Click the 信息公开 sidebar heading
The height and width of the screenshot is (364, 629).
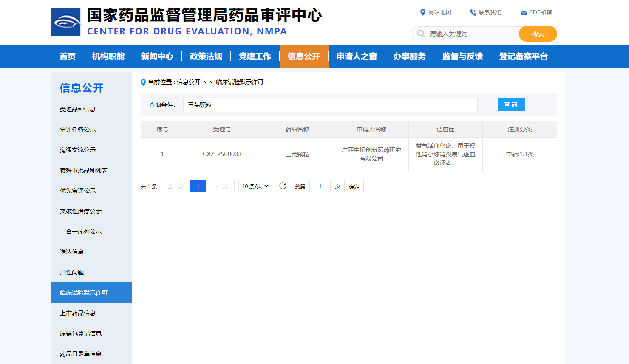pos(82,88)
